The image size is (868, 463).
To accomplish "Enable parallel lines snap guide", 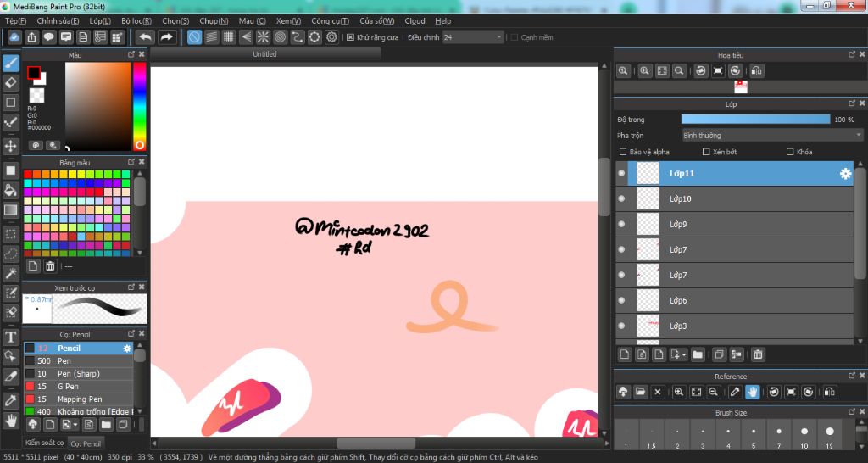I will 211,37.
